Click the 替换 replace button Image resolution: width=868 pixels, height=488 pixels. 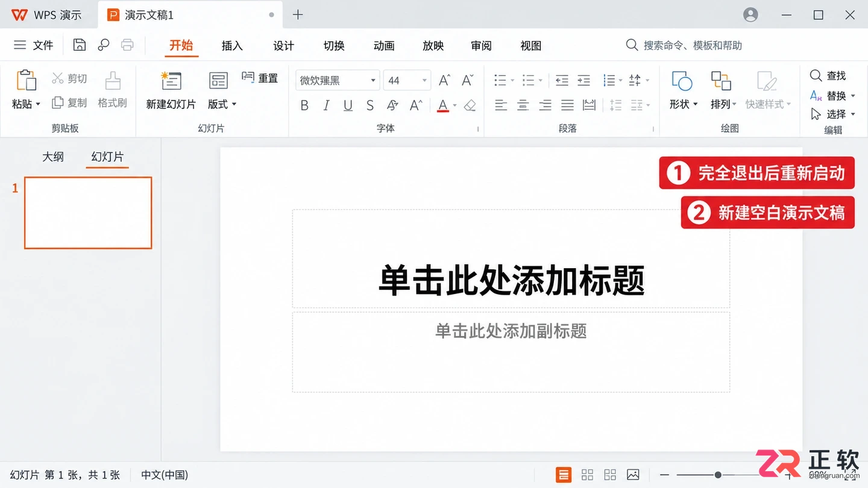click(x=832, y=95)
